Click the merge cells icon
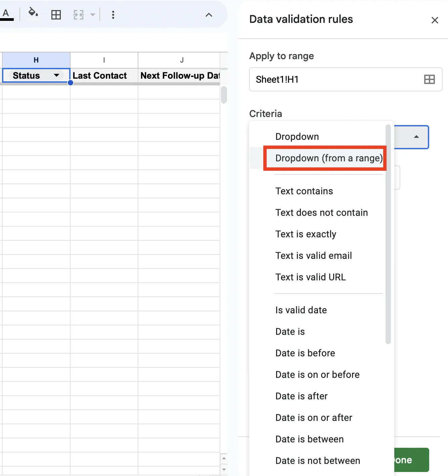The height and width of the screenshot is (476, 448). point(79,15)
